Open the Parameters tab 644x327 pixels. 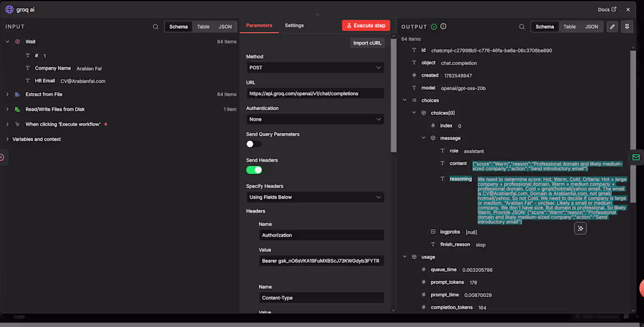[259, 26]
